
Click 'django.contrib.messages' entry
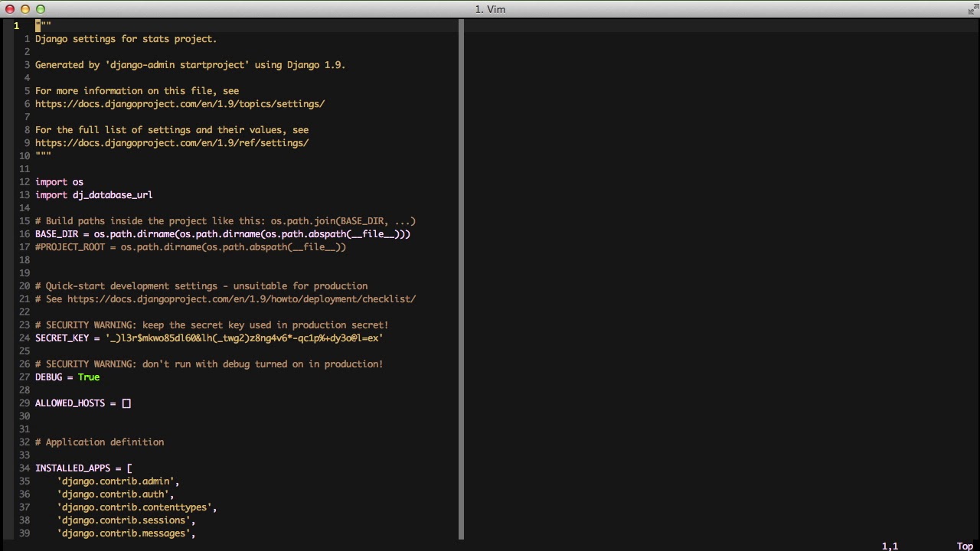tap(126, 533)
